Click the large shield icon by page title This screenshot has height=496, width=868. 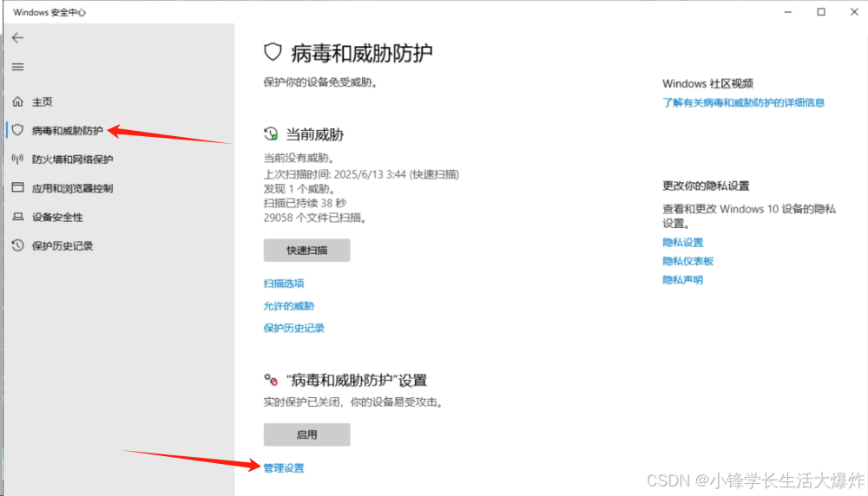point(273,53)
